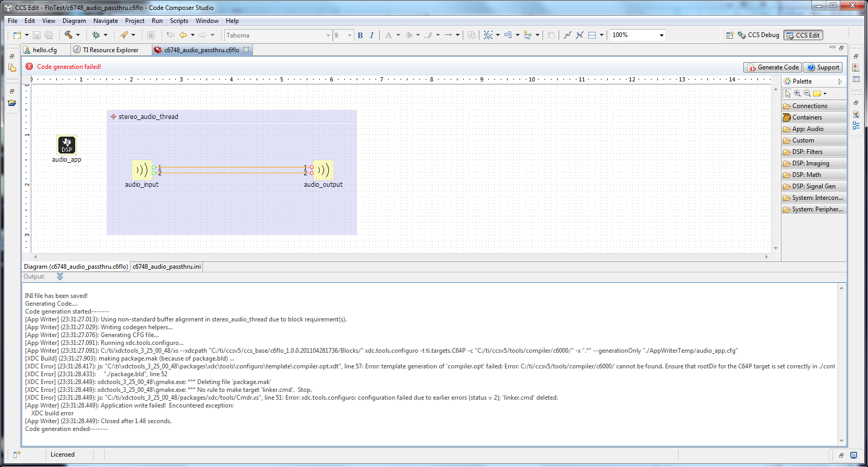Select the Palette arrow selection tool
The height and width of the screenshot is (467, 868).
(x=788, y=93)
